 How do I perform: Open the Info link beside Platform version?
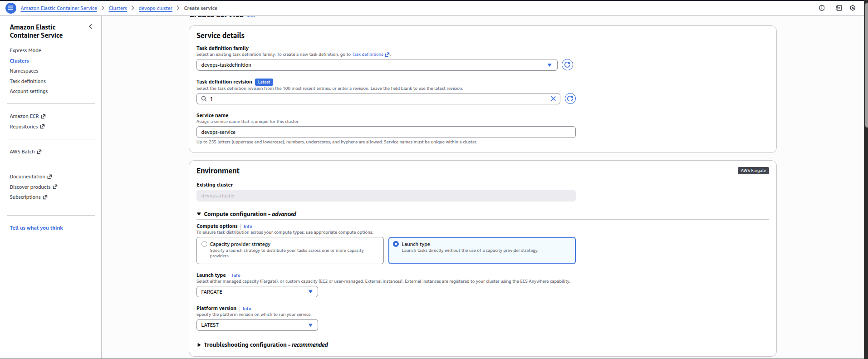point(247,308)
